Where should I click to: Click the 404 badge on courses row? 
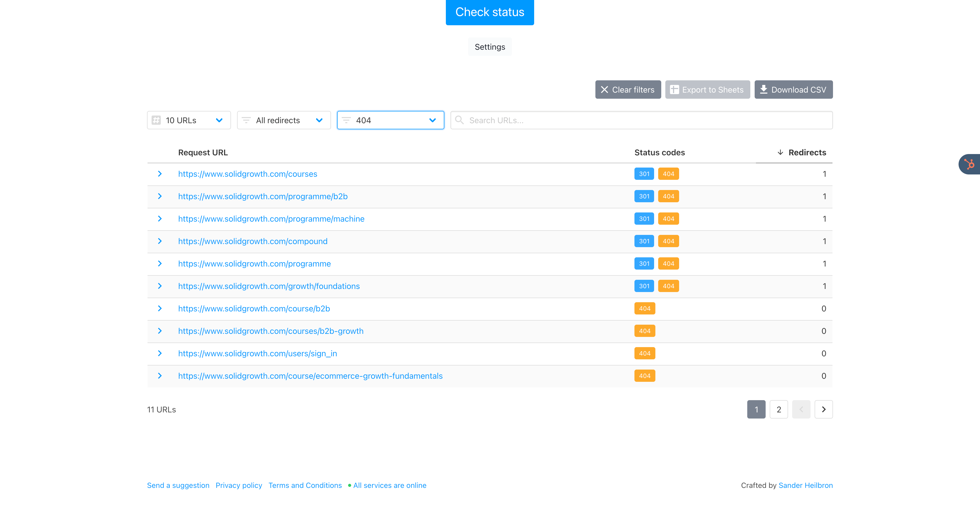pyautogui.click(x=668, y=174)
